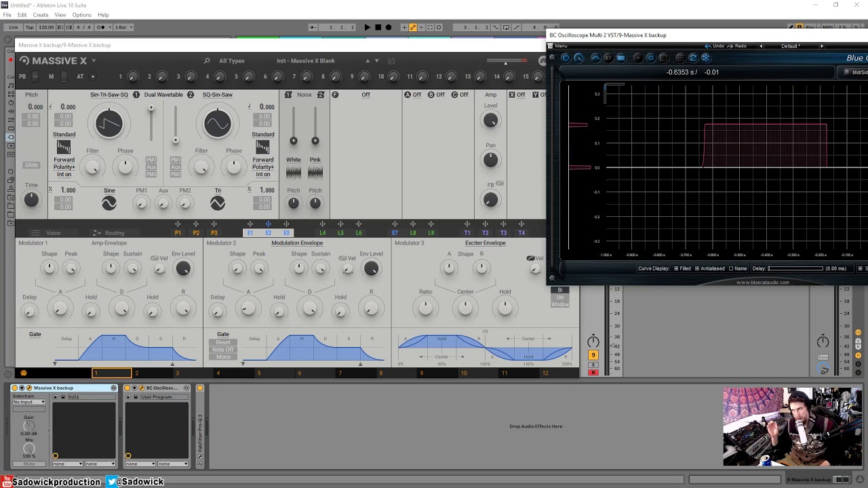Image resolution: width=868 pixels, height=488 pixels.
Task: Play the Ableton transport
Action: (368, 27)
